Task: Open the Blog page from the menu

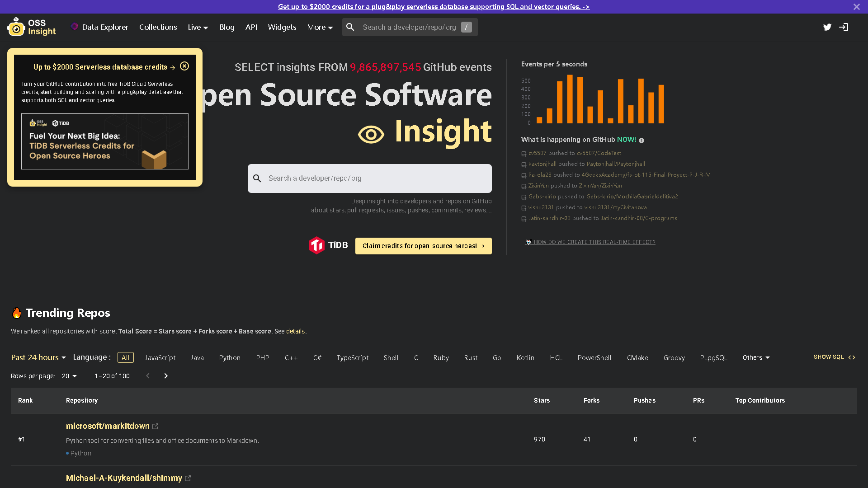Action: (x=226, y=27)
